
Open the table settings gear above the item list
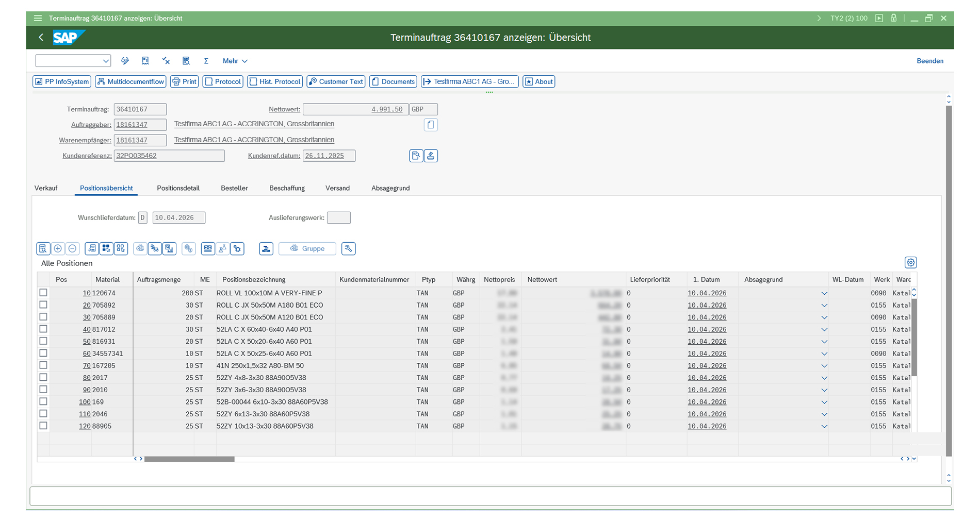click(910, 262)
